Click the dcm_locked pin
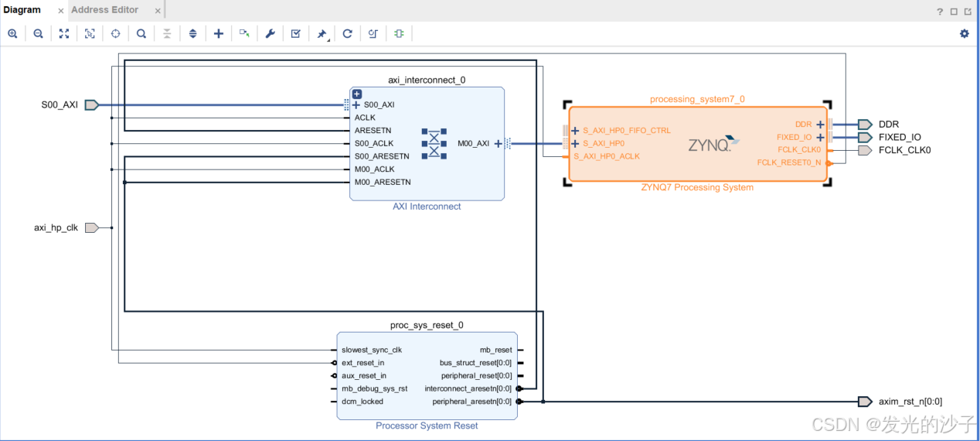The height and width of the screenshot is (441, 980). [362, 402]
